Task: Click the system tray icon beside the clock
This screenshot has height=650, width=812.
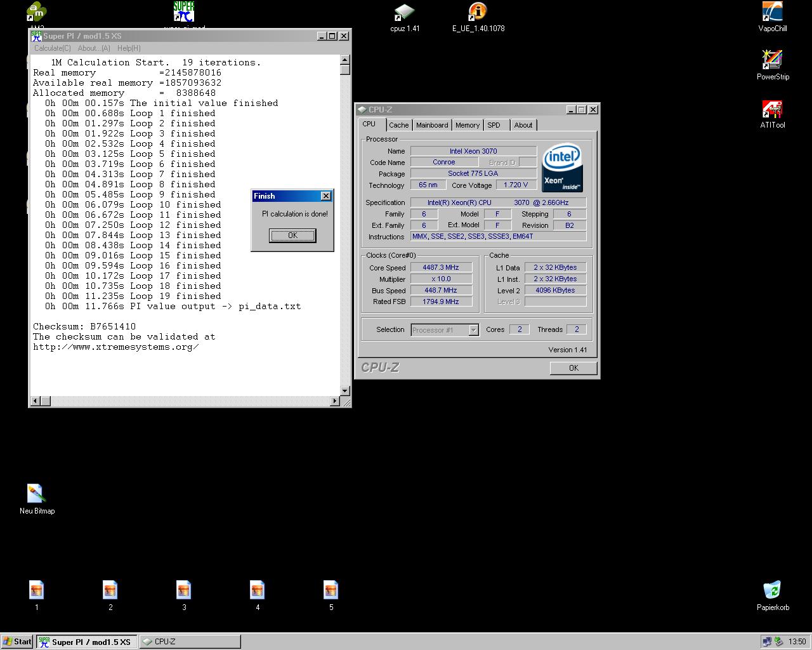Action: pyautogui.click(x=778, y=641)
